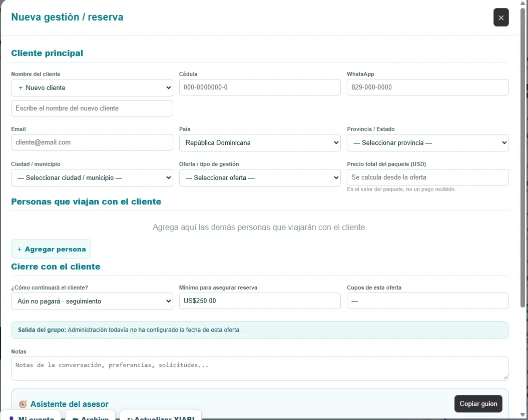Select the Precio total del paquete field
Screen dimensions: 528x420
427,177
